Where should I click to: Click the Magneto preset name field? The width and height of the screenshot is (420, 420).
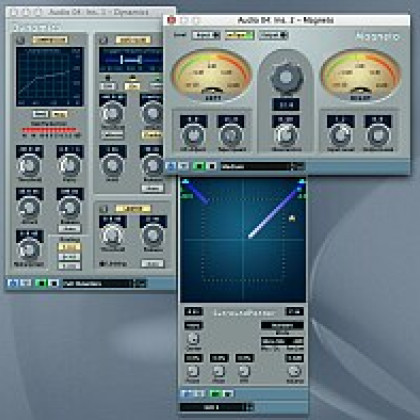pyautogui.click(x=256, y=166)
